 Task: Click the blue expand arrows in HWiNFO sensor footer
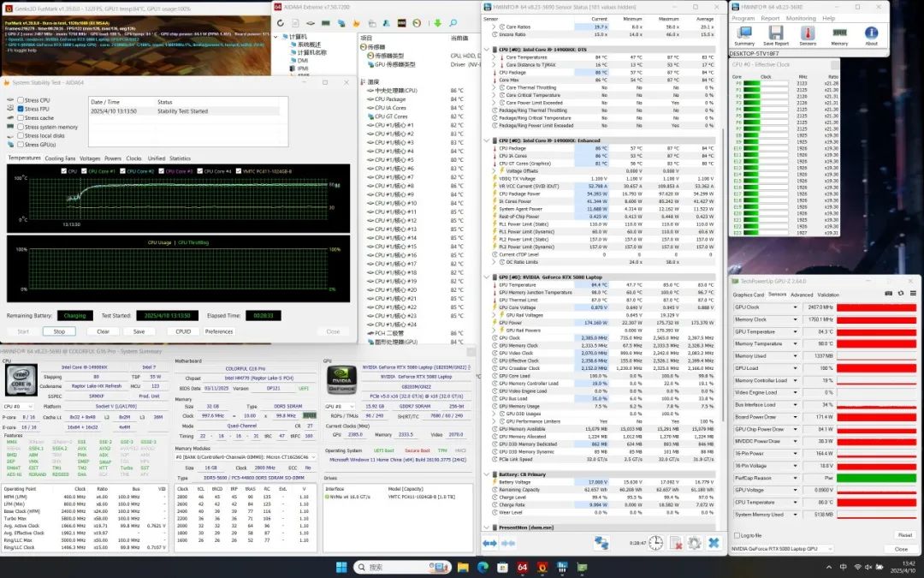pos(490,543)
